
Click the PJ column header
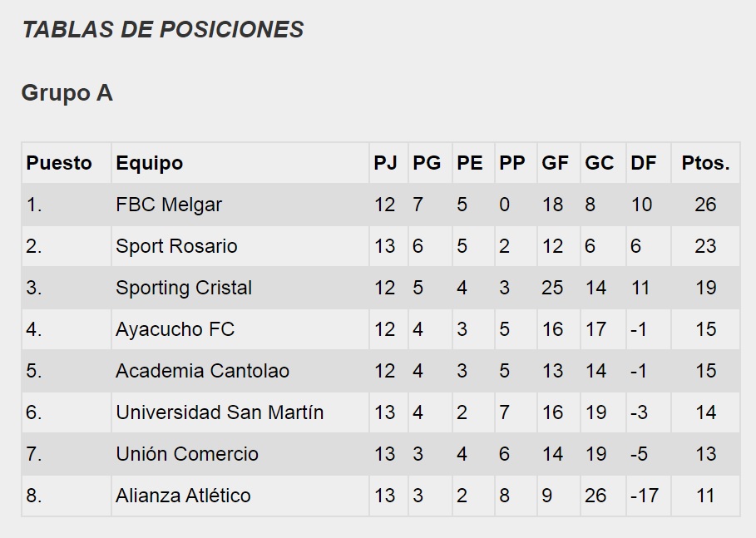385,163
